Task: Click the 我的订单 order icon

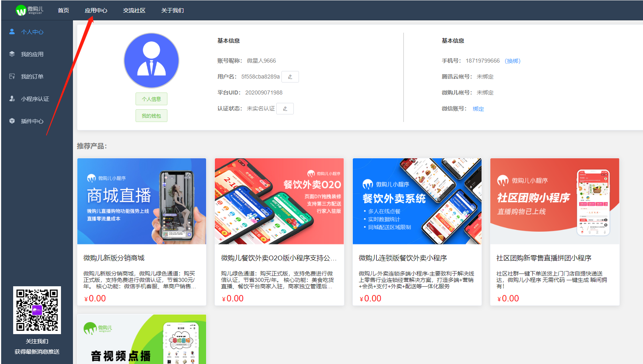Action: pyautogui.click(x=12, y=76)
